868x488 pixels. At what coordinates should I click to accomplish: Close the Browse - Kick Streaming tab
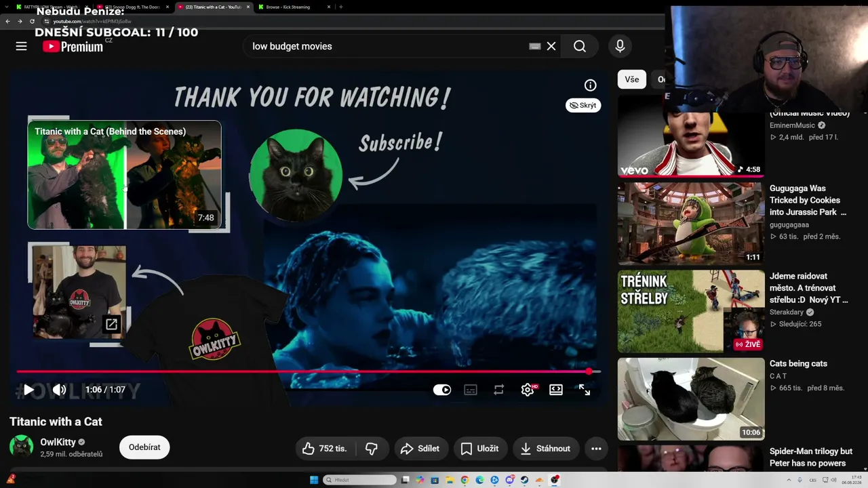pos(329,7)
